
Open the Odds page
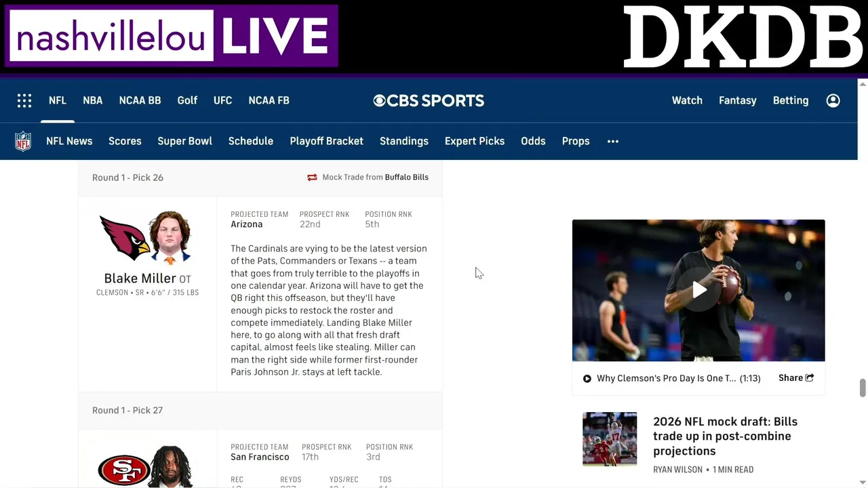pyautogui.click(x=533, y=141)
